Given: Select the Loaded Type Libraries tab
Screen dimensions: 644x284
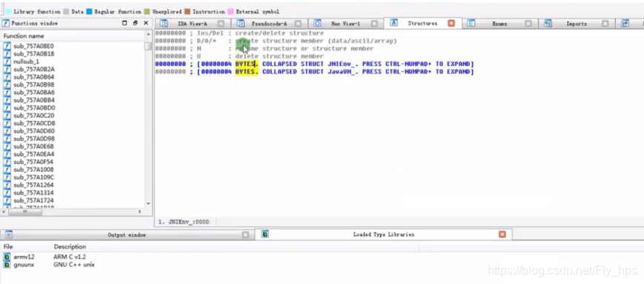Looking at the screenshot, I should (x=384, y=234).
